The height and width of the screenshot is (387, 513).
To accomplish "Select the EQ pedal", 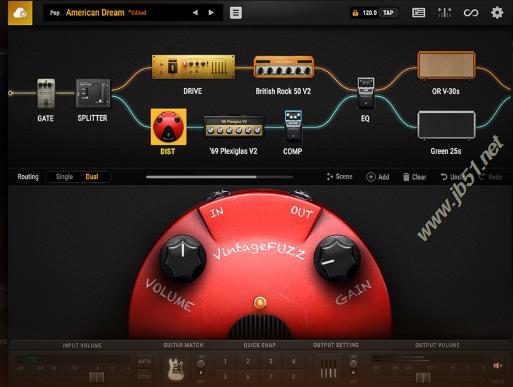I will (x=366, y=93).
